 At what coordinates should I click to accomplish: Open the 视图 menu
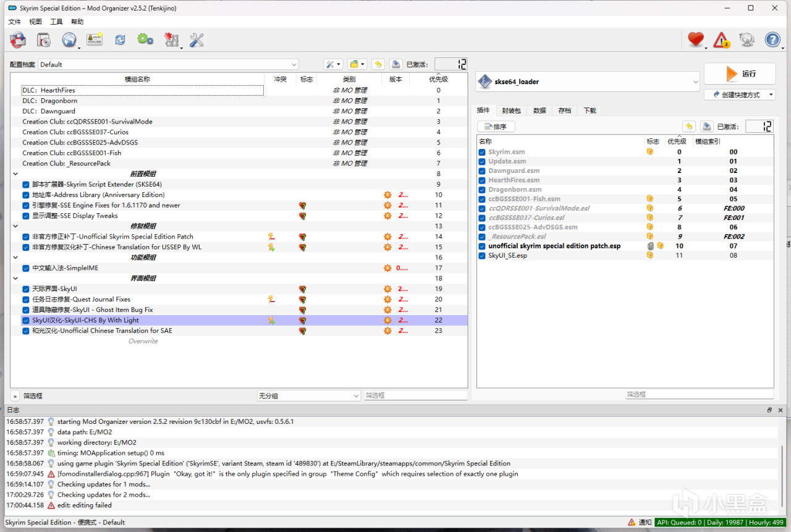(35, 22)
